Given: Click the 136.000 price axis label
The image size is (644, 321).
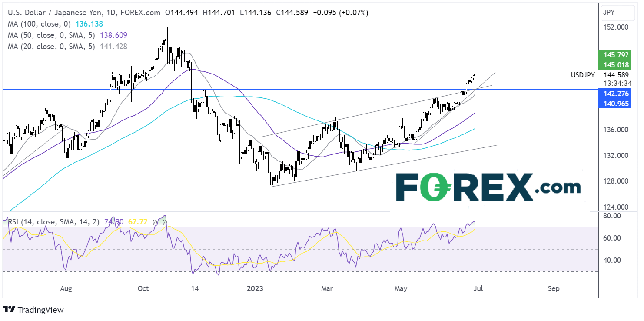Looking at the screenshot, I should 615,130.
